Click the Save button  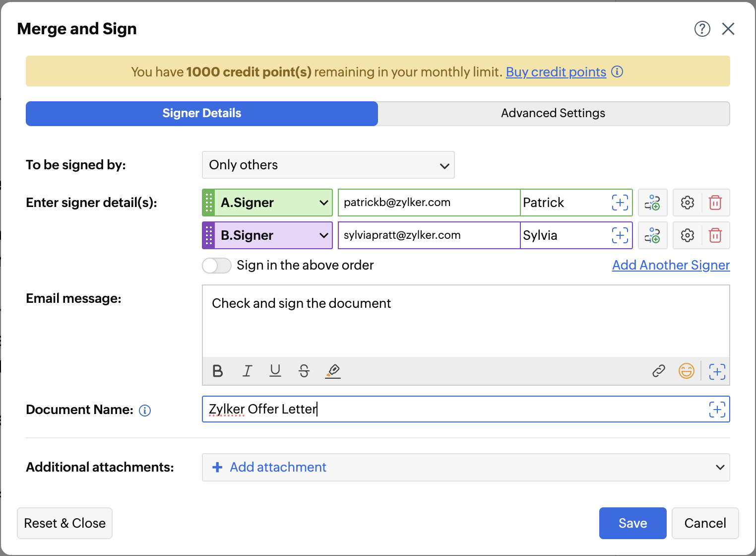tap(632, 523)
